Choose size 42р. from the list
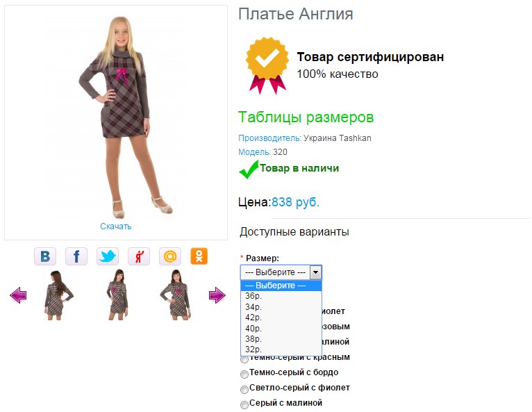 coord(281,318)
